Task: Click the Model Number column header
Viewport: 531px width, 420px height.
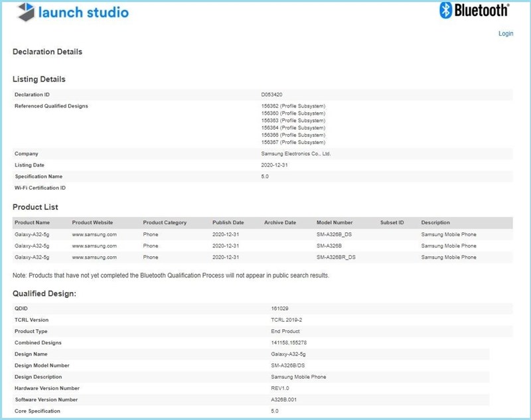Action: tap(335, 223)
